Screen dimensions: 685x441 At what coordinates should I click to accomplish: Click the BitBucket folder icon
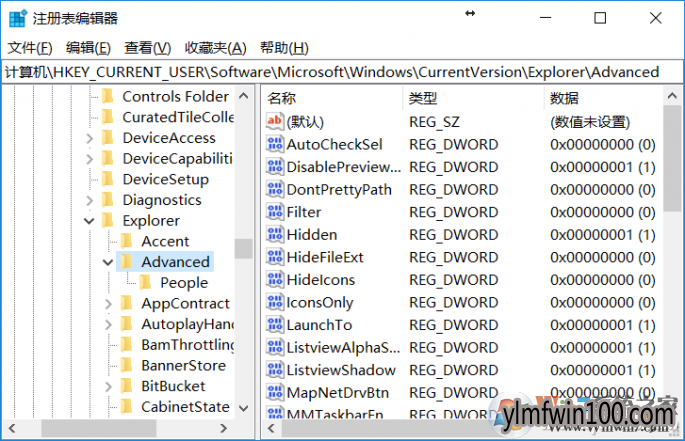127,385
